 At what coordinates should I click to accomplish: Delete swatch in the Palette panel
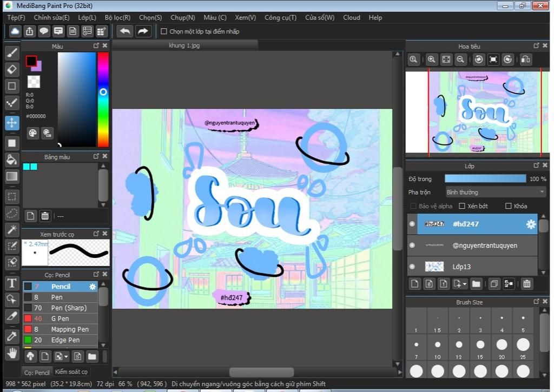pyautogui.click(x=45, y=216)
